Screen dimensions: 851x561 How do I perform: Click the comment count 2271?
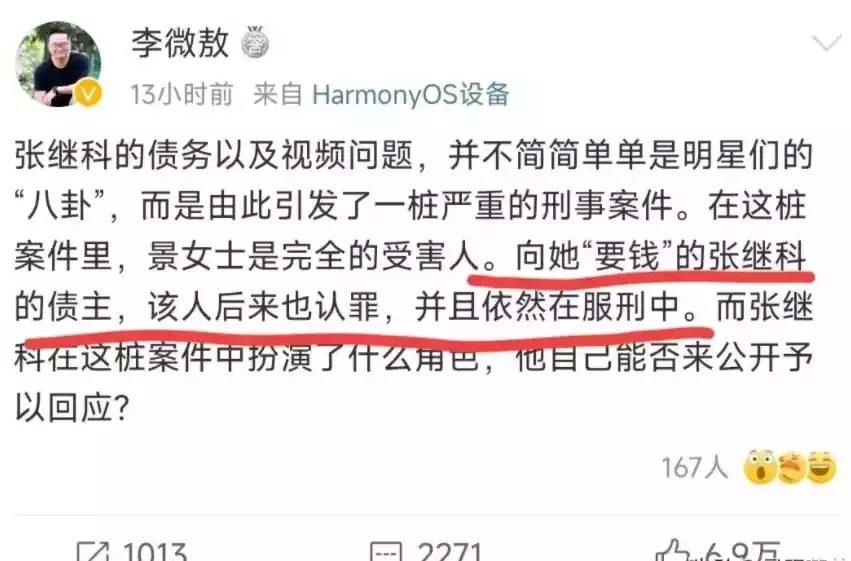(x=450, y=551)
